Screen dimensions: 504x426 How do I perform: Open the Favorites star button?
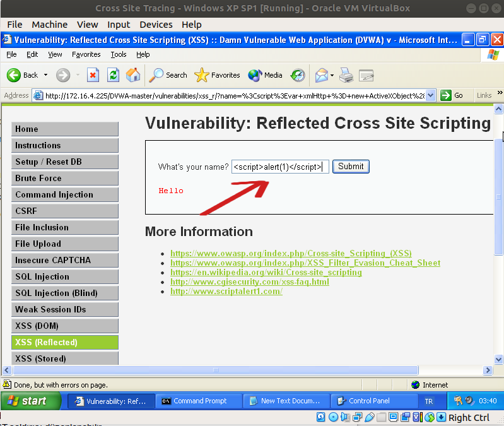point(217,76)
